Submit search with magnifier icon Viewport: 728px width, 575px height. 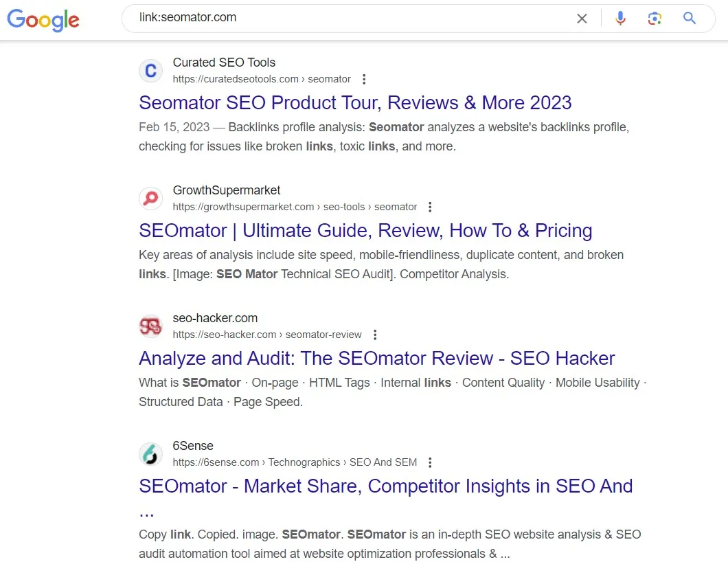(690, 18)
